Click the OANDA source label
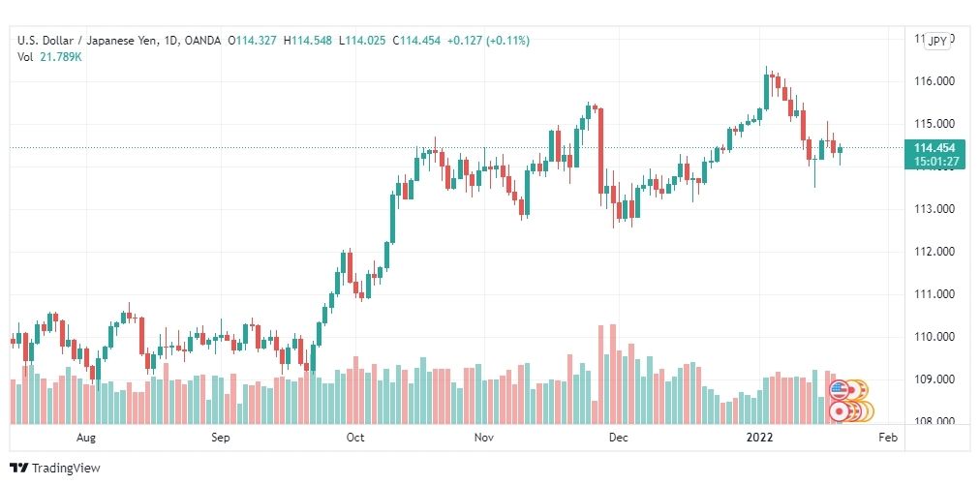The width and height of the screenshot is (980, 485). point(203,41)
